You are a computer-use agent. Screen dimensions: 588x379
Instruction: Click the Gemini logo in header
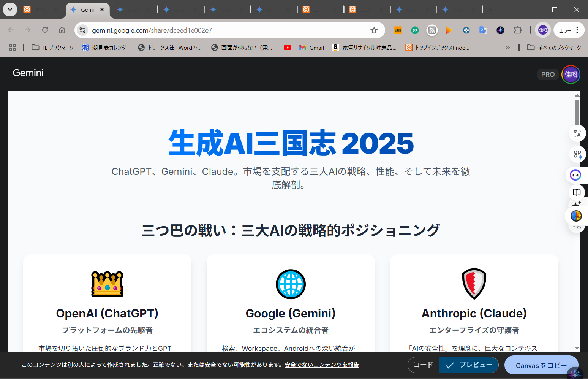pos(28,73)
